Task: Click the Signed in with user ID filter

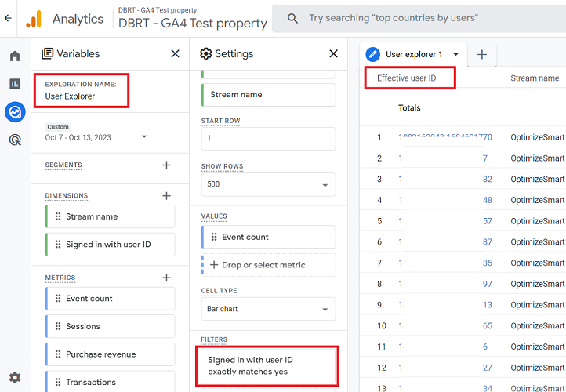Action: [268, 365]
